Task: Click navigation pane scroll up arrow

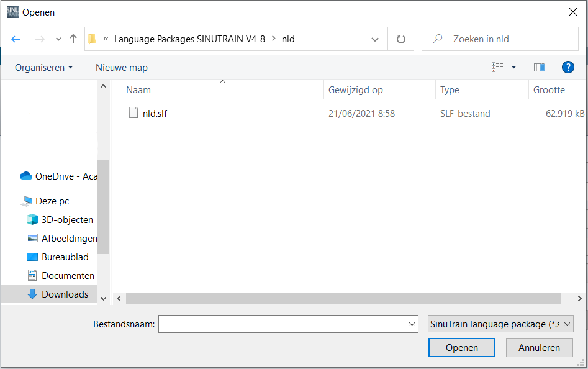Action: click(104, 86)
